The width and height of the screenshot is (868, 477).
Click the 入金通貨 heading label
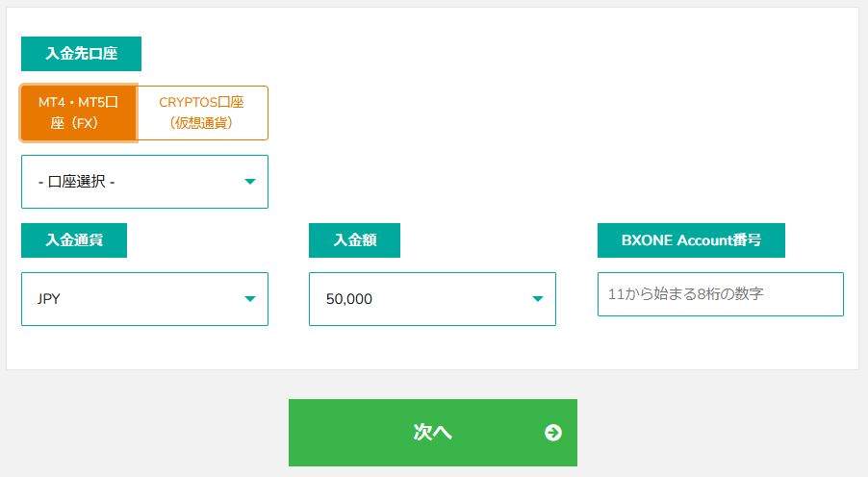coord(74,240)
